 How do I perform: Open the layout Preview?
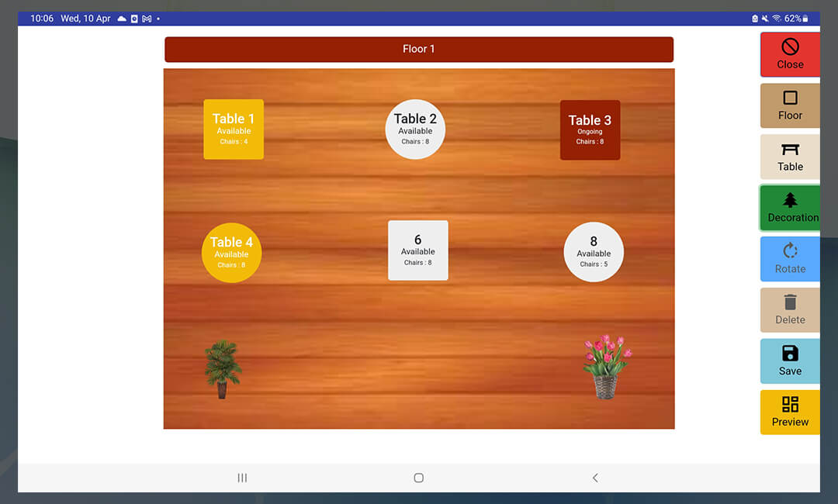tap(790, 412)
